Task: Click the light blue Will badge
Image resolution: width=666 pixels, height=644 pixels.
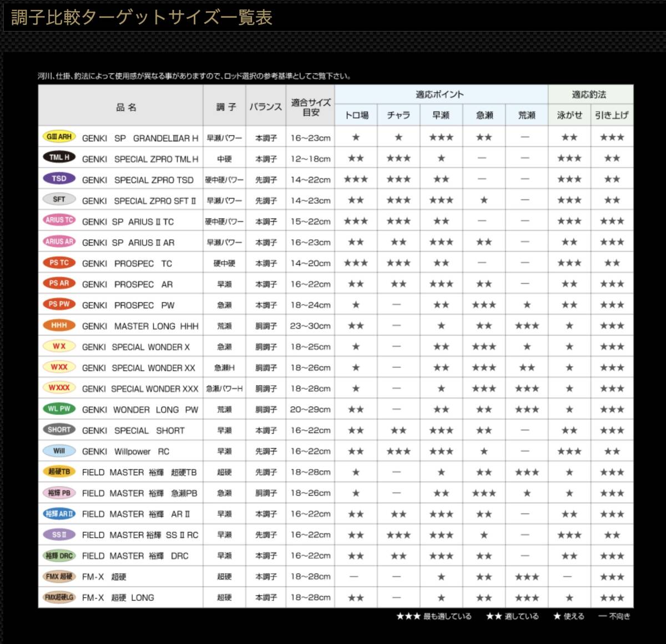Action: (59, 450)
